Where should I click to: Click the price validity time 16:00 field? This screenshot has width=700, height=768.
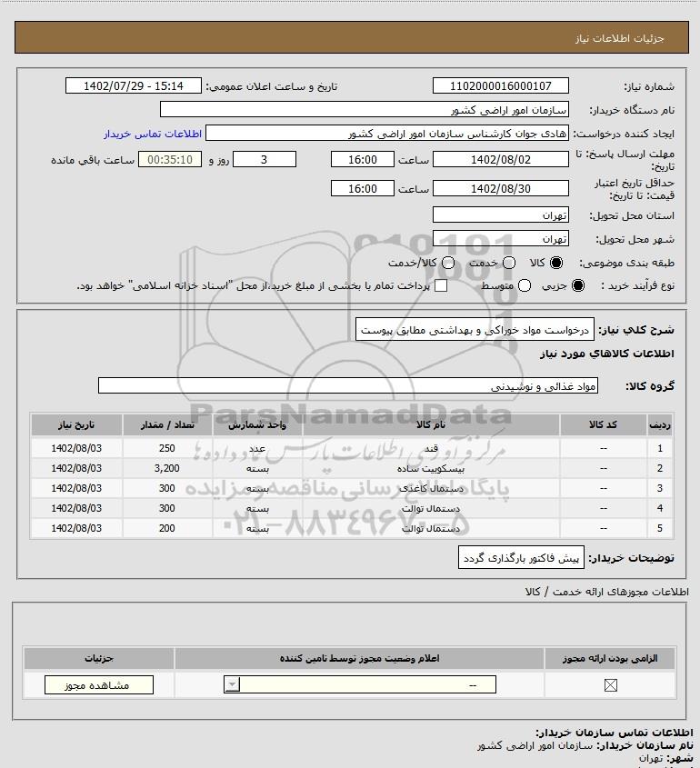tap(363, 188)
